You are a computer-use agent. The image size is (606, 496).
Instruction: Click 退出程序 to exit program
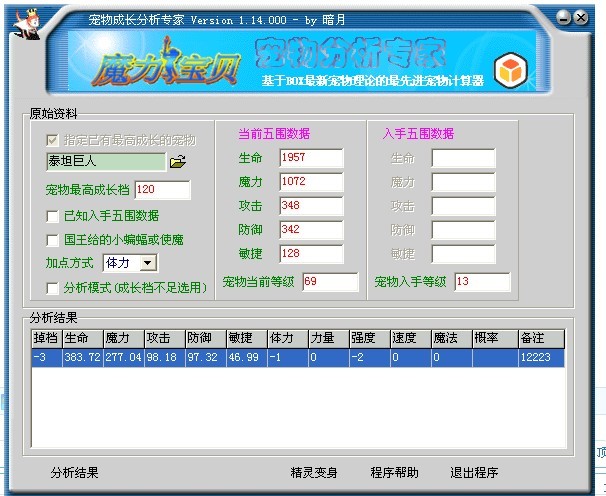click(474, 472)
